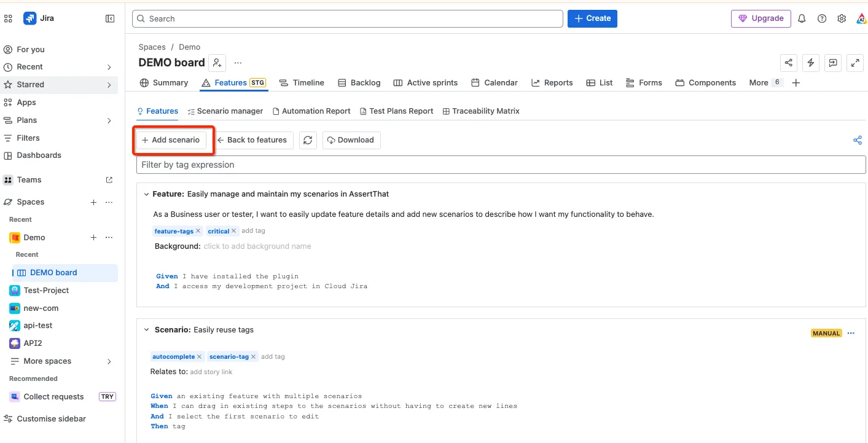The image size is (868, 443).
Task: Collapse the Feature section chevron
Action: point(146,194)
